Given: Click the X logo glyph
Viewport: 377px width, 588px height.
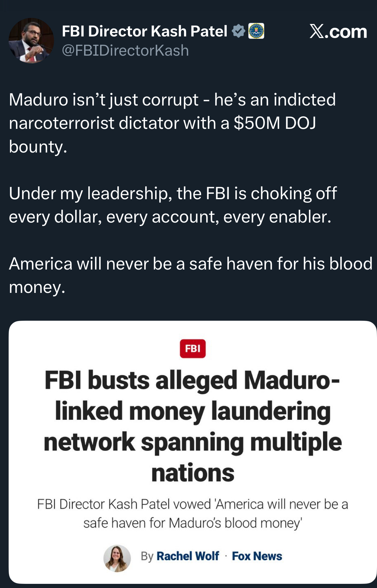Looking at the screenshot, I should (317, 32).
